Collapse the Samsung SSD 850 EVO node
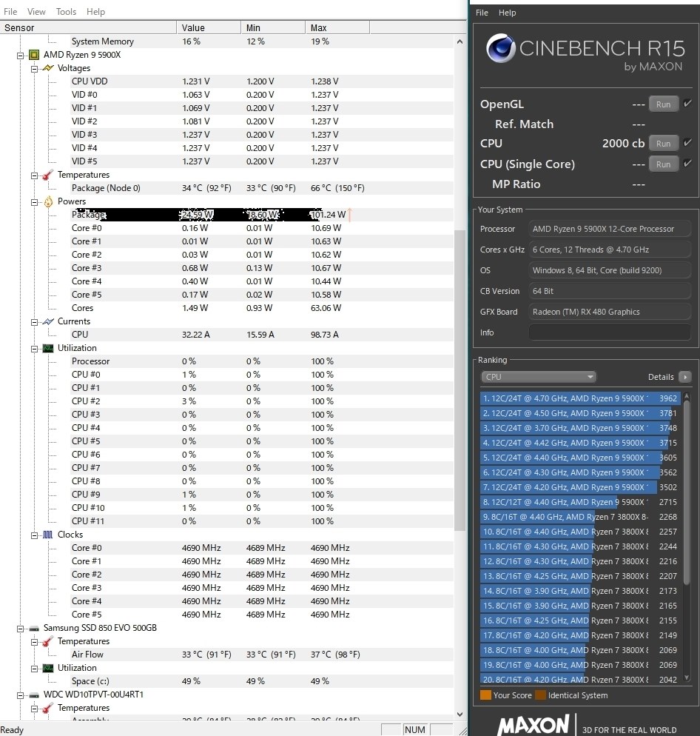This screenshot has width=700, height=736. (x=20, y=629)
